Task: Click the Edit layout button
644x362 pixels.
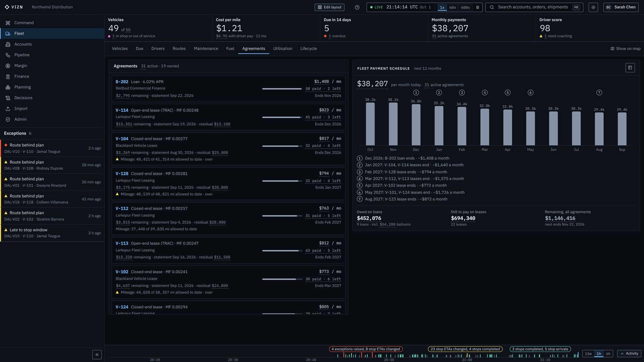Action: 329,7
